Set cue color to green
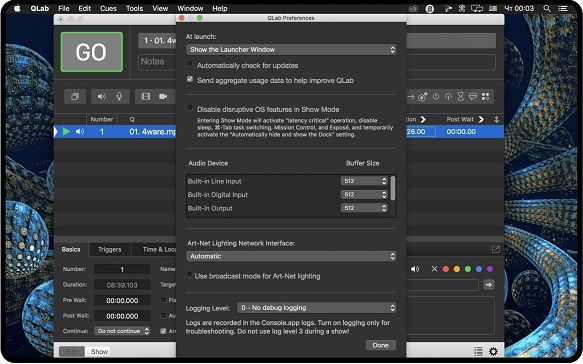Screen dimensions: 583x364 468,269
